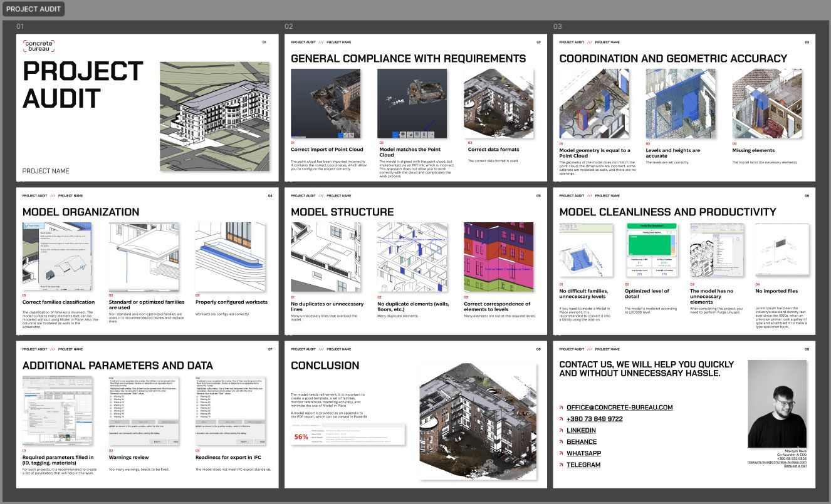
Task: Select the building render image on slide 01
Action: click(x=215, y=116)
